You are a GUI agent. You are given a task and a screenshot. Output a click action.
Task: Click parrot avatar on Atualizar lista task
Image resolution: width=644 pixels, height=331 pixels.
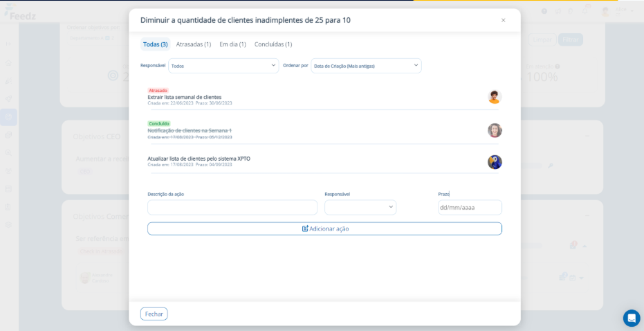point(495,162)
